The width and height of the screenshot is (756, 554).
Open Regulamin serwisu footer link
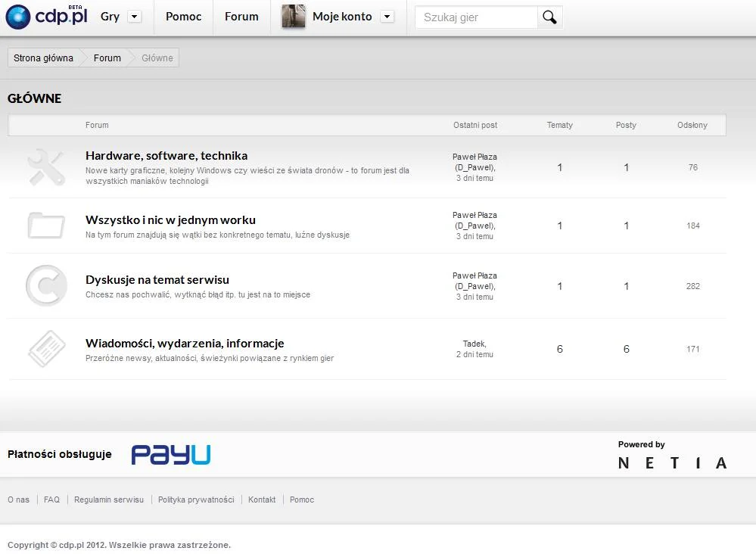coord(109,500)
